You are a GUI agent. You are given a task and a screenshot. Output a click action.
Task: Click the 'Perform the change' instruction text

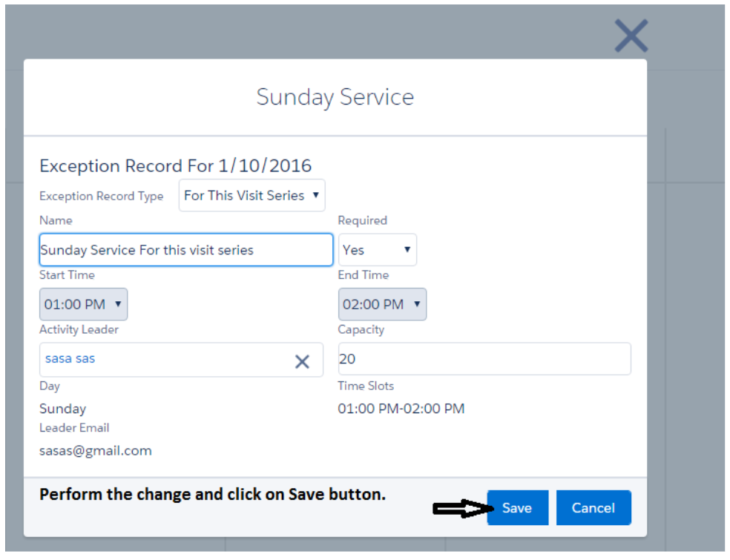click(x=212, y=495)
